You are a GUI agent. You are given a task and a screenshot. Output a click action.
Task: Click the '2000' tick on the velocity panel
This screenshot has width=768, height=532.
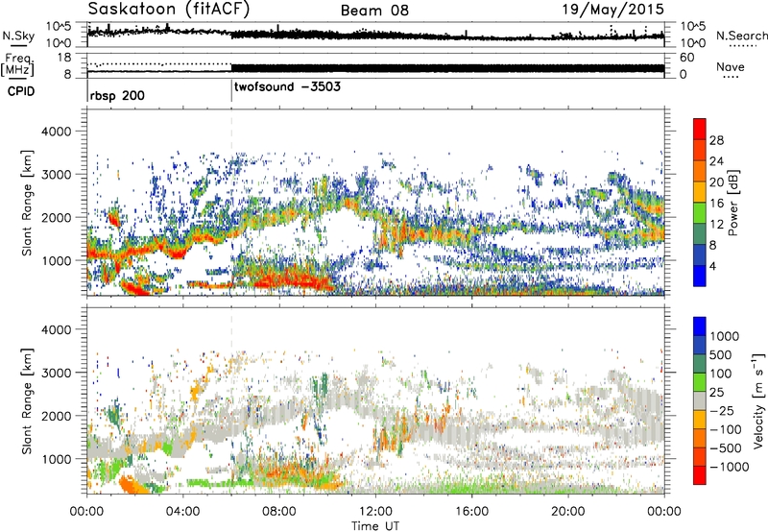tap(56, 416)
